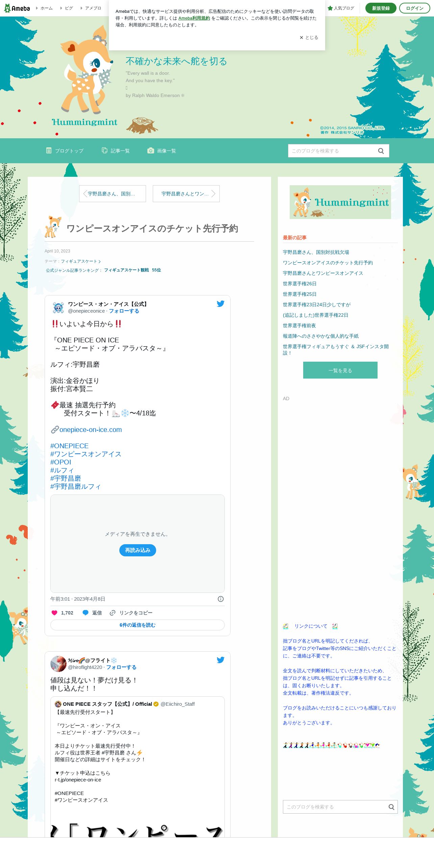Open the Ameba利用規約 link

pos(194,18)
